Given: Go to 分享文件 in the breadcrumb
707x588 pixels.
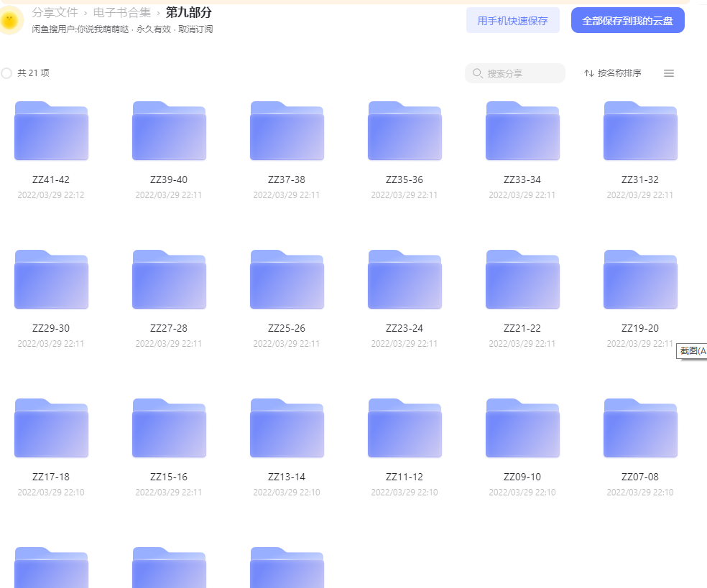Looking at the screenshot, I should coord(55,12).
